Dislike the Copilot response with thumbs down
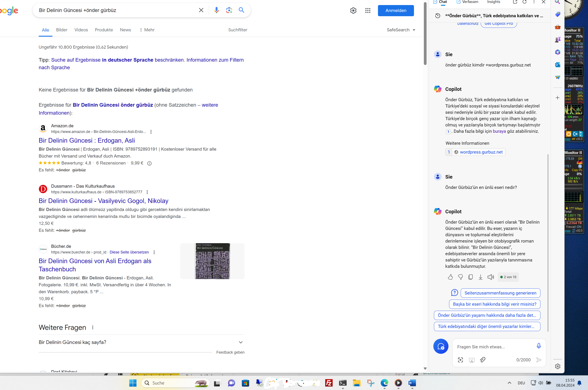Screen dimensions: 588x390 (460, 277)
